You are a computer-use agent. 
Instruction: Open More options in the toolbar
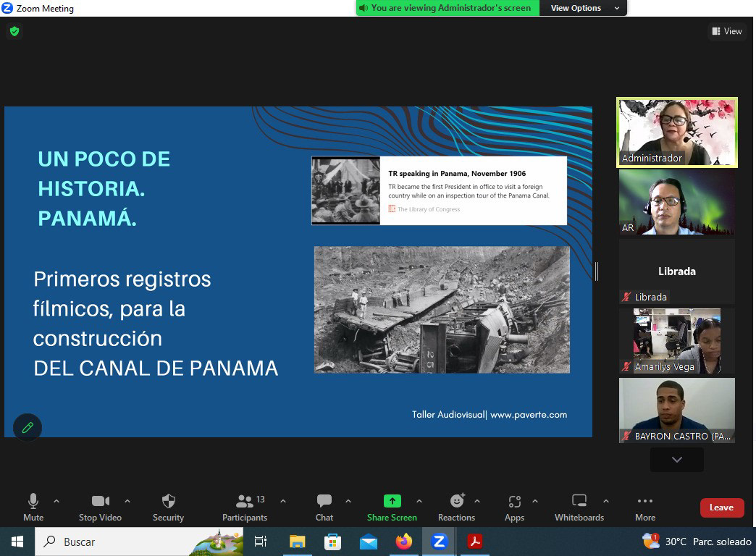[644, 500]
